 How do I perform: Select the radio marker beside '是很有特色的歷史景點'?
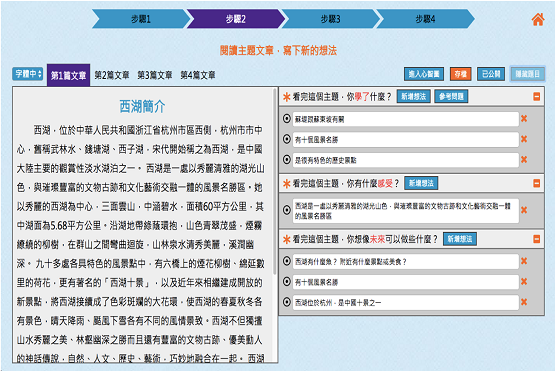(x=287, y=160)
